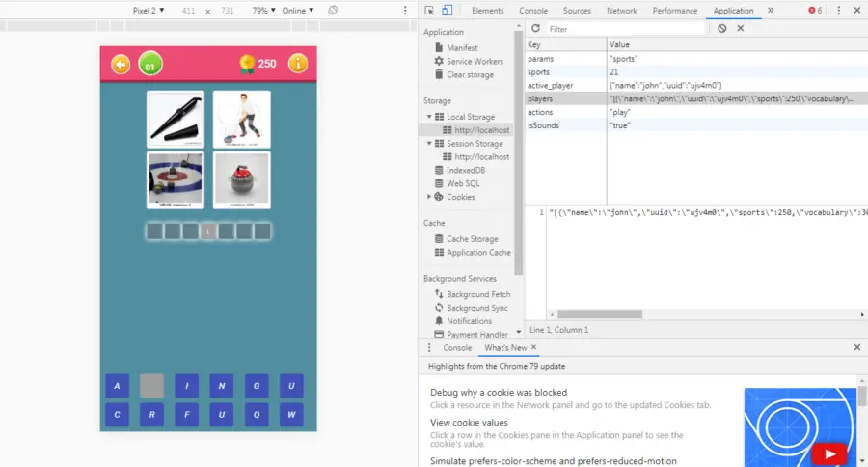This screenshot has width=868, height=467.
Task: Collapse the Session Storage tree
Action: 429,143
